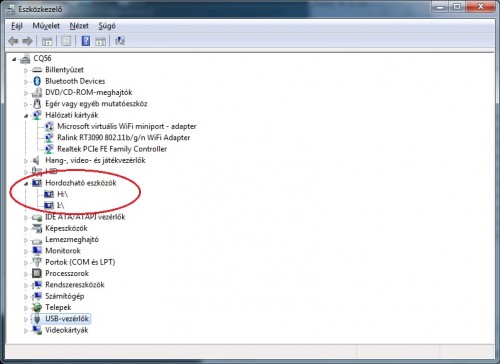The image size is (500, 364).
Task: Click the Scan for hardware changes icon
Action: (120, 41)
